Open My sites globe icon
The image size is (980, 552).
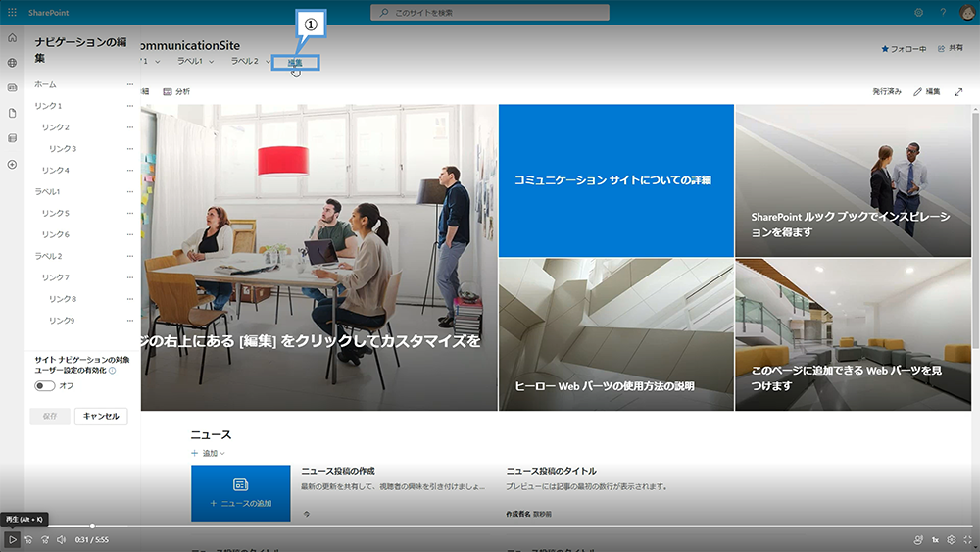coord(12,63)
